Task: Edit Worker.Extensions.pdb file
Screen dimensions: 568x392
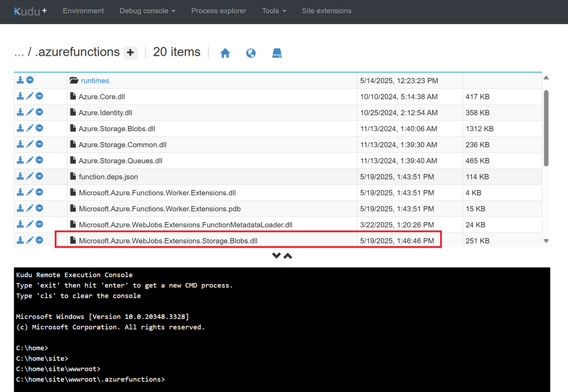Action: tap(30, 208)
